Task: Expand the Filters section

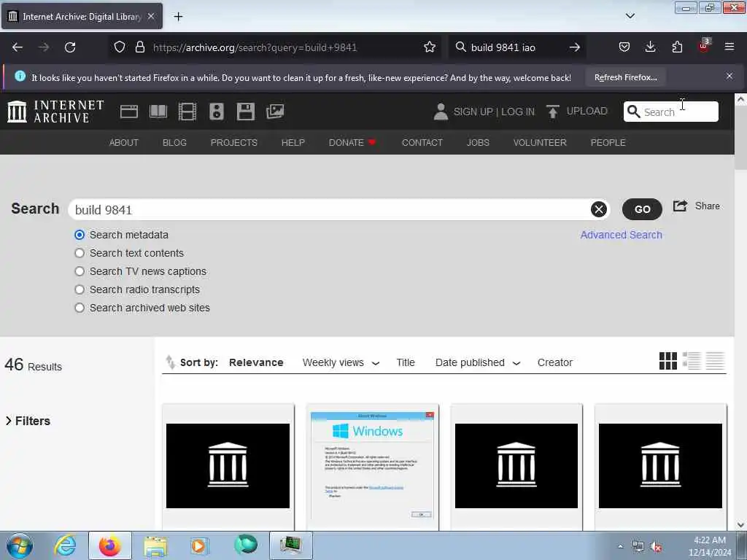Action: click(x=28, y=421)
